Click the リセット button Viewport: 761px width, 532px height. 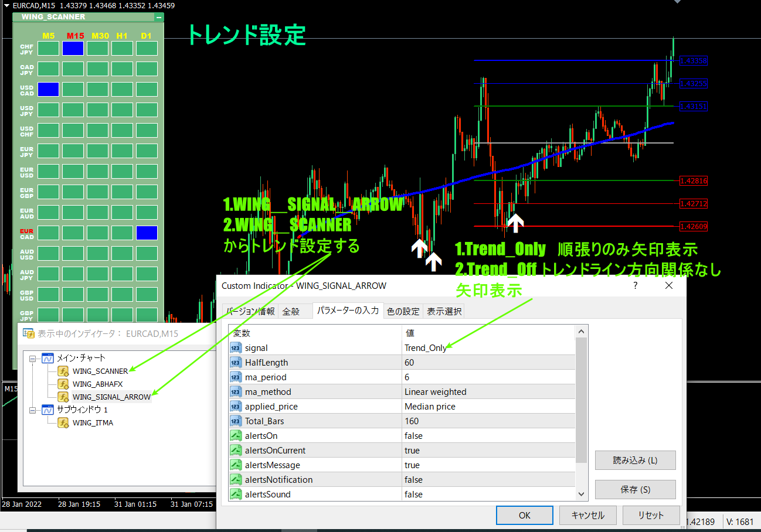pos(651,516)
